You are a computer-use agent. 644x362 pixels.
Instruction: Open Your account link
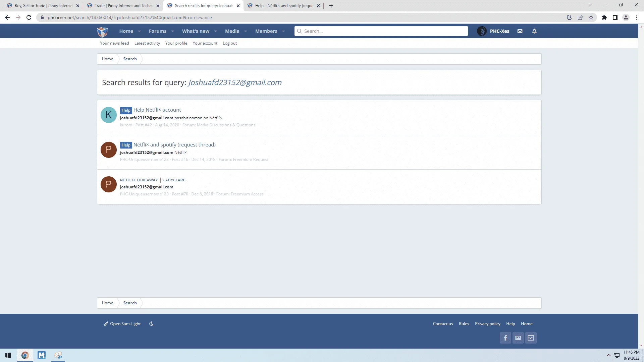click(x=205, y=43)
